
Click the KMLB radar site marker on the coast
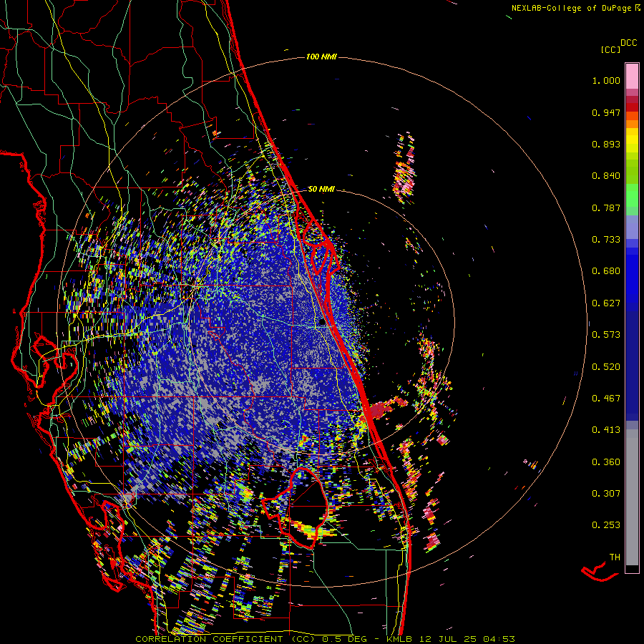(x=322, y=323)
